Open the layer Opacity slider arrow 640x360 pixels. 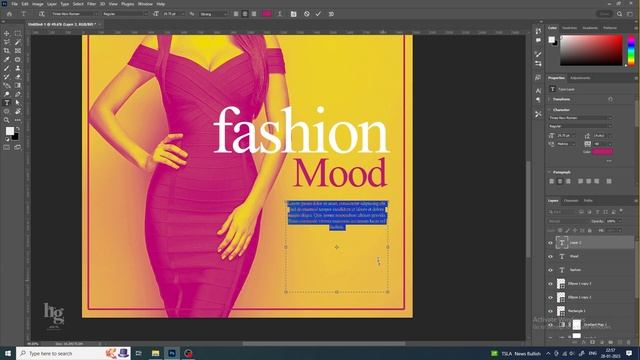click(620, 221)
